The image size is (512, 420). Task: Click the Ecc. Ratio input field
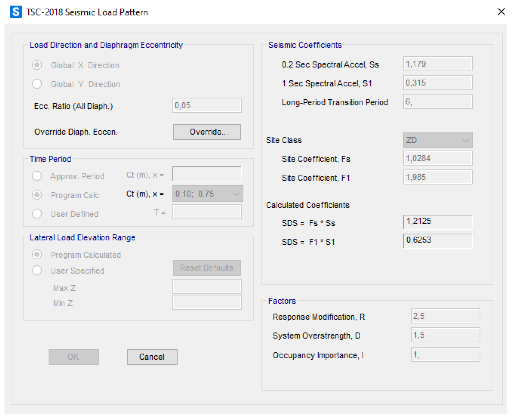[207, 105]
